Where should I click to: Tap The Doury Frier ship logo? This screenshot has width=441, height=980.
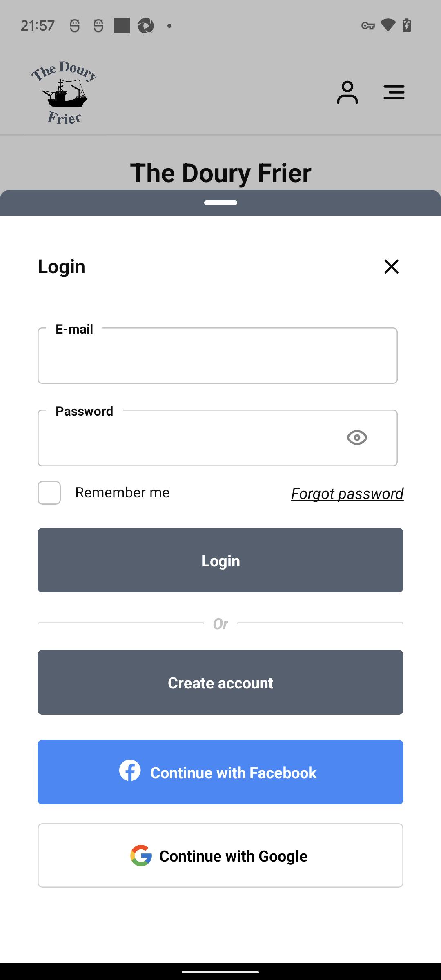coord(64,92)
